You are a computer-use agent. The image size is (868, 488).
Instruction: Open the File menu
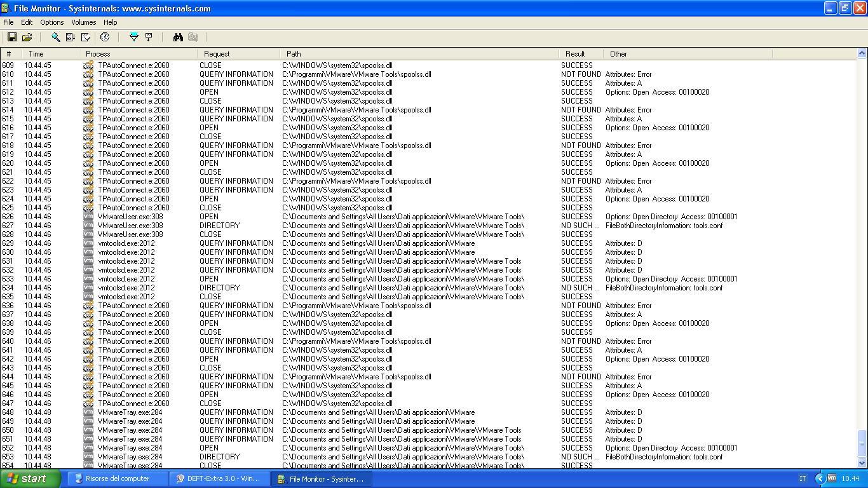(x=8, y=22)
